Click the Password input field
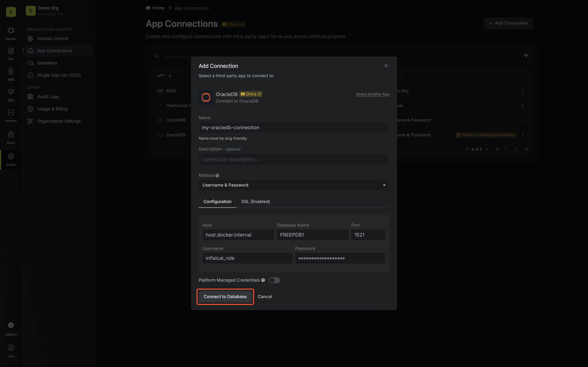588x367 pixels. click(340, 258)
